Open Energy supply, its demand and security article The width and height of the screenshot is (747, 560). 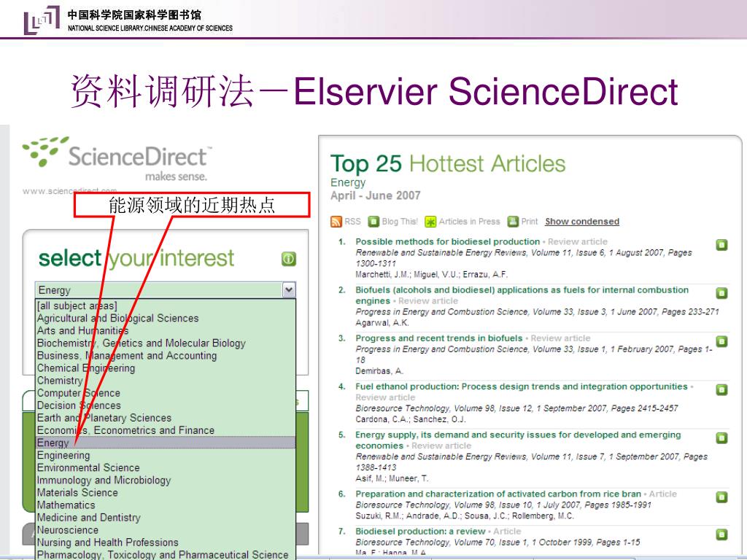[519, 440]
